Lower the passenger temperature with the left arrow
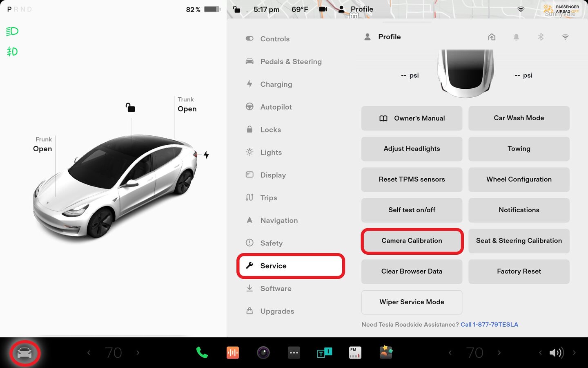The image size is (588, 368). tap(450, 352)
